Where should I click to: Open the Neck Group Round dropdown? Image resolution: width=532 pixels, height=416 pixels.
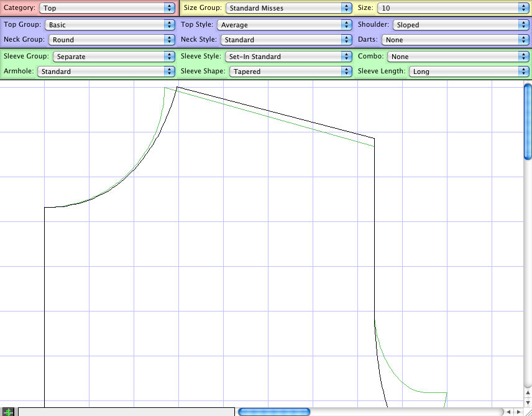tap(112, 40)
